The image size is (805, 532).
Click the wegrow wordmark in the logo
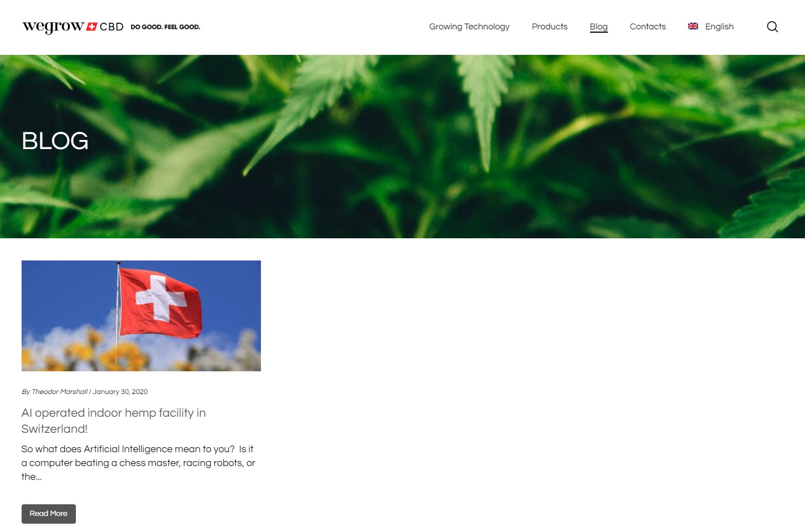53,27
